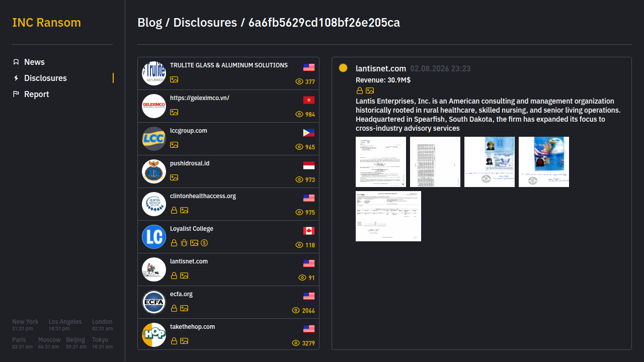Viewport: 644px width, 362px height.
Task: Click the lock icon below Revenue: 30.9M$
Action: click(360, 90)
